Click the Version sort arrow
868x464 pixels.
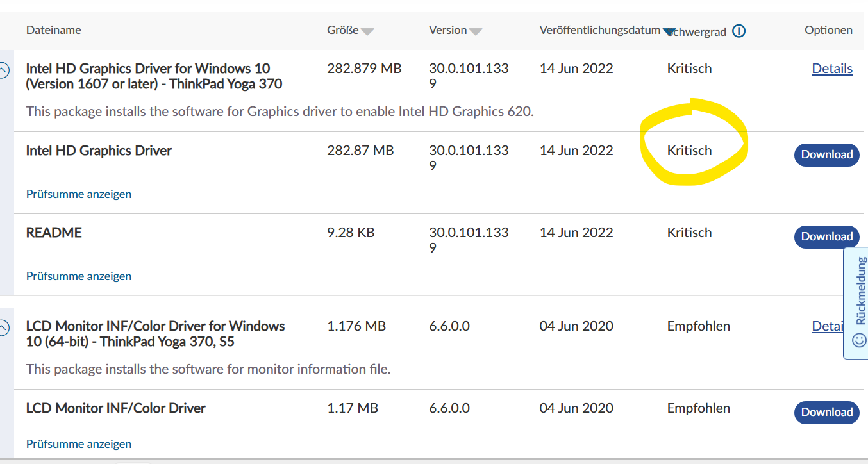coord(476,31)
